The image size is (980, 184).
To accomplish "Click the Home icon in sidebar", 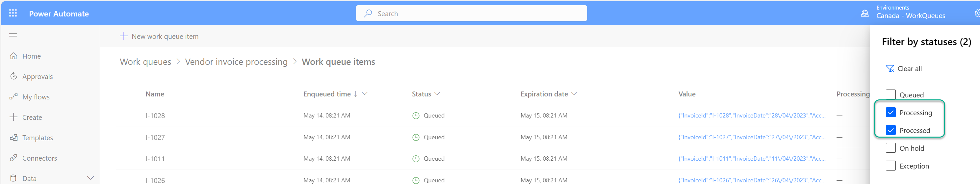I will (14, 56).
